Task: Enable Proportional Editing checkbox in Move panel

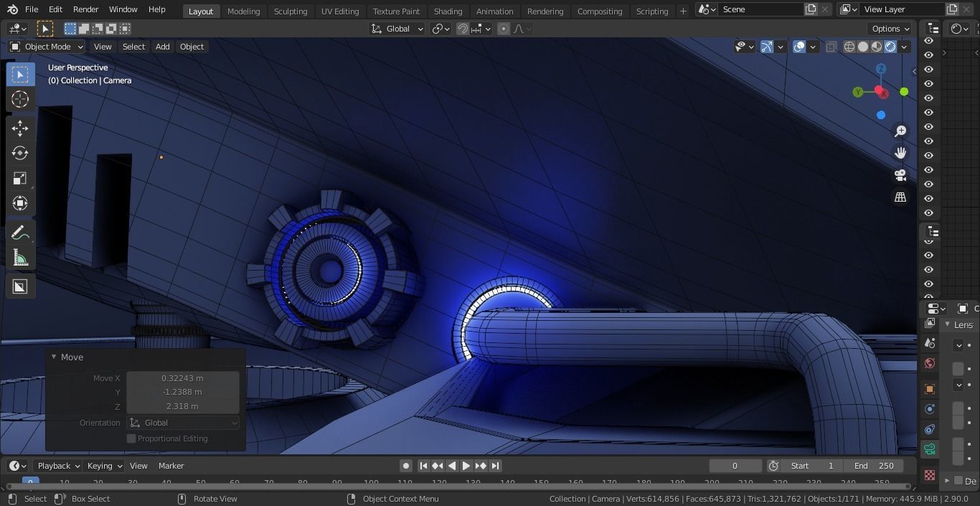Action: tap(131, 439)
